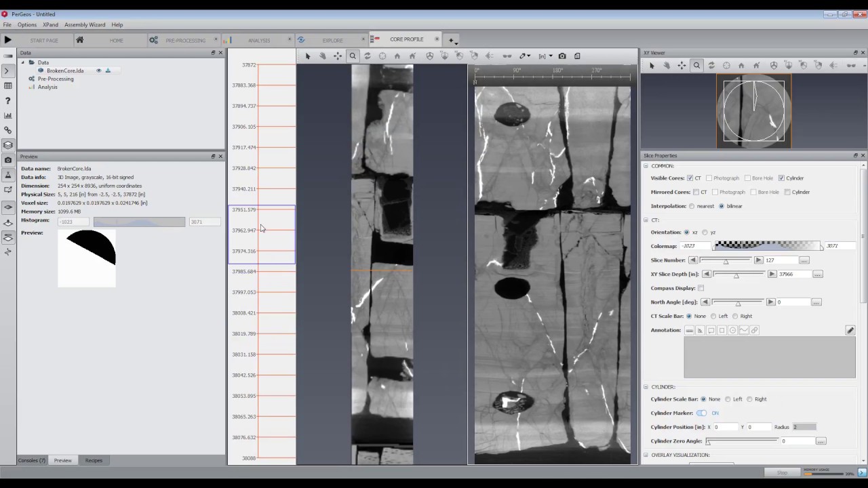Toggle visibility eye for BrokenCore.lda
This screenshot has height=488, width=868.
click(98, 70)
